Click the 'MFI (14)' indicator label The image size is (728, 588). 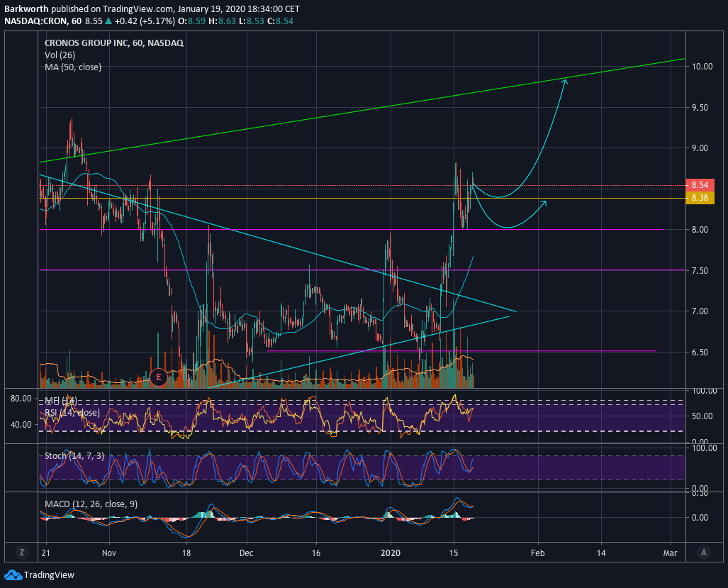61,400
